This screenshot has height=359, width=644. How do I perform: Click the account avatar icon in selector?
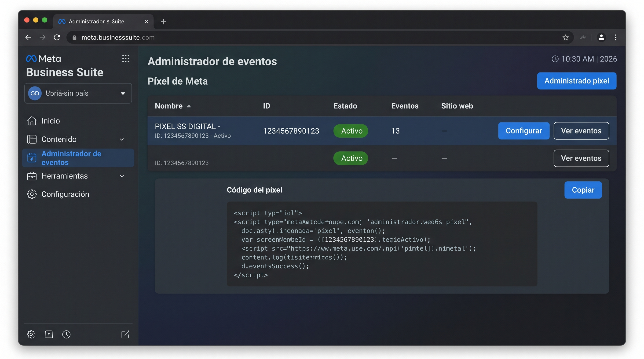[x=35, y=93]
